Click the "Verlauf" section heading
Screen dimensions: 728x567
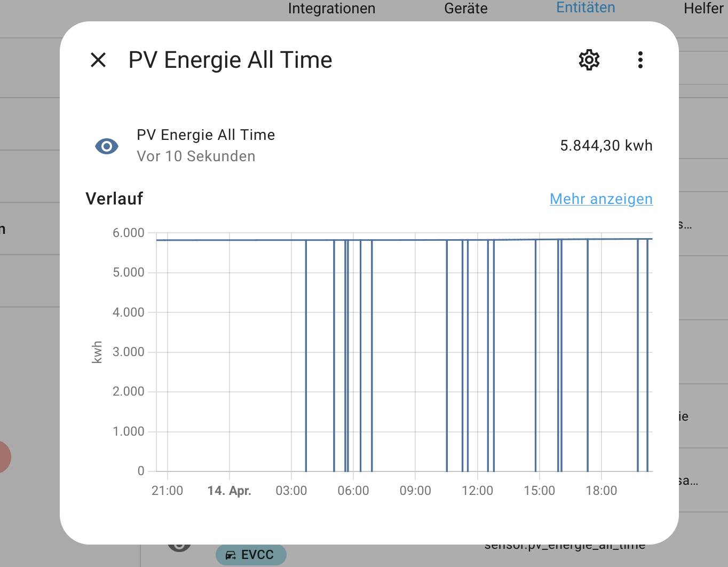(x=114, y=199)
